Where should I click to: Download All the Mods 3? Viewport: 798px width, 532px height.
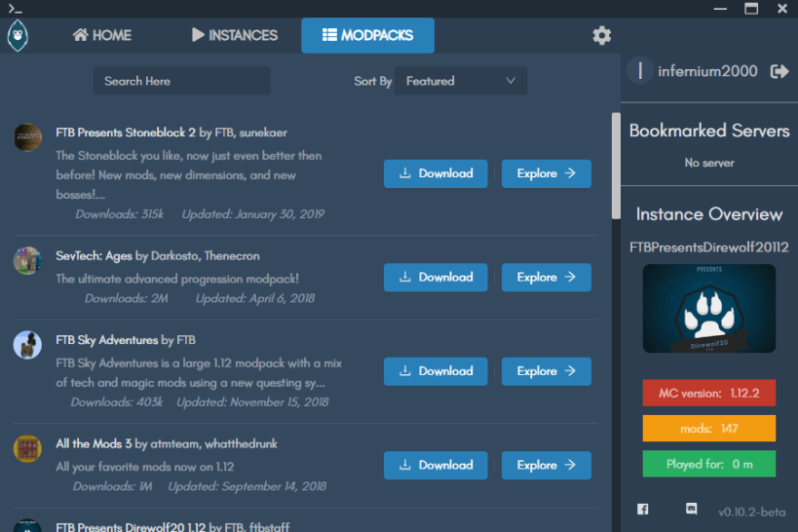click(436, 466)
